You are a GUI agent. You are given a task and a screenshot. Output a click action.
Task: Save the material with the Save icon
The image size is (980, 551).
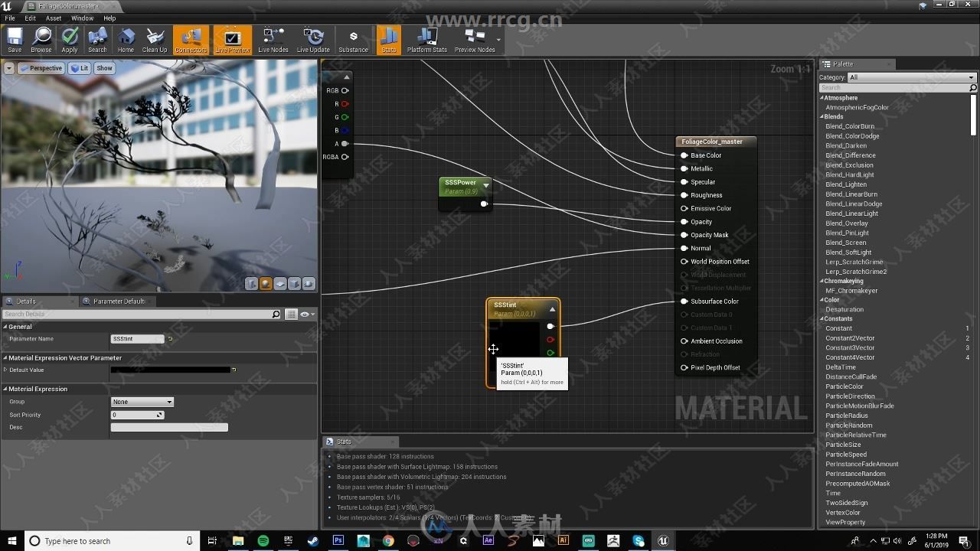(15, 41)
